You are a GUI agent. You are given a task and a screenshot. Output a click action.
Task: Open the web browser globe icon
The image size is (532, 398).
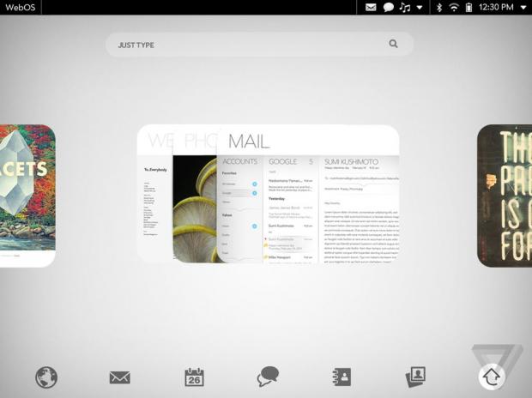(x=46, y=377)
